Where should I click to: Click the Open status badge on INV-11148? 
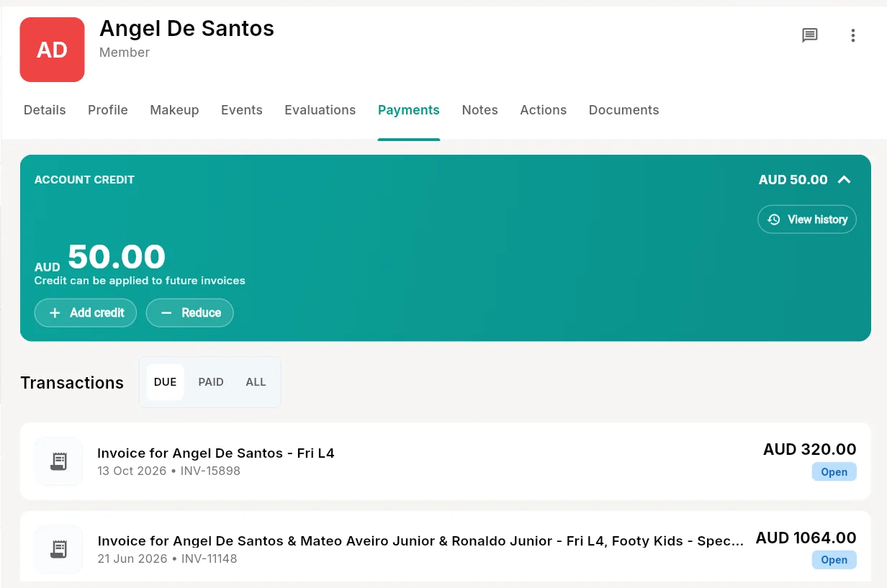click(834, 560)
